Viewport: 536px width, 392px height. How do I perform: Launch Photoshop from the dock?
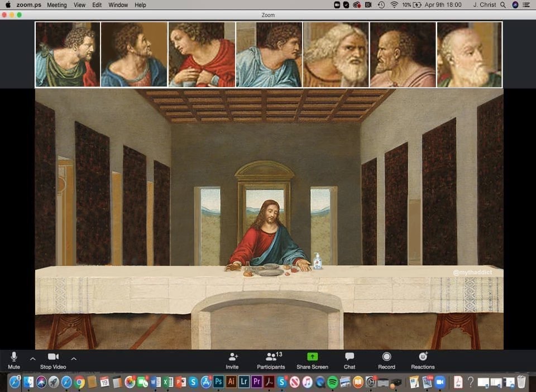218,382
